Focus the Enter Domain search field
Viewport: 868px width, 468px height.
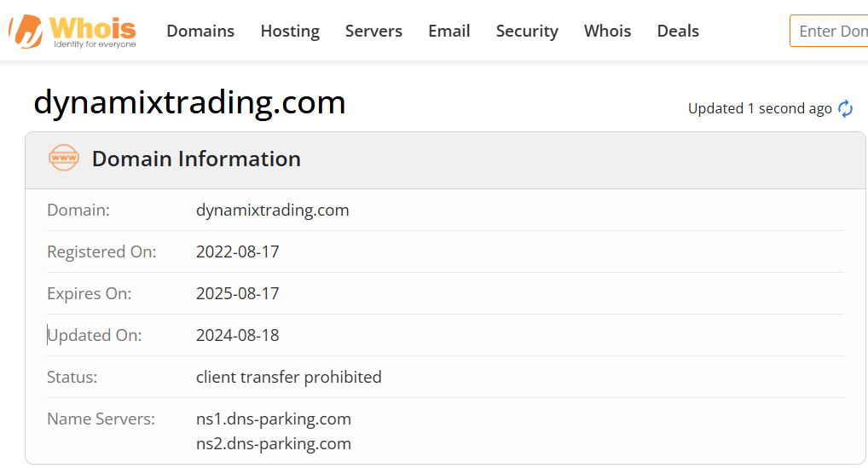(830, 31)
